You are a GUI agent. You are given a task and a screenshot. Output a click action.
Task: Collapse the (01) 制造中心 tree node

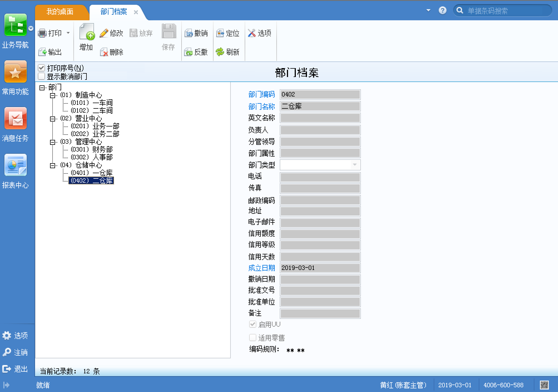(x=52, y=95)
